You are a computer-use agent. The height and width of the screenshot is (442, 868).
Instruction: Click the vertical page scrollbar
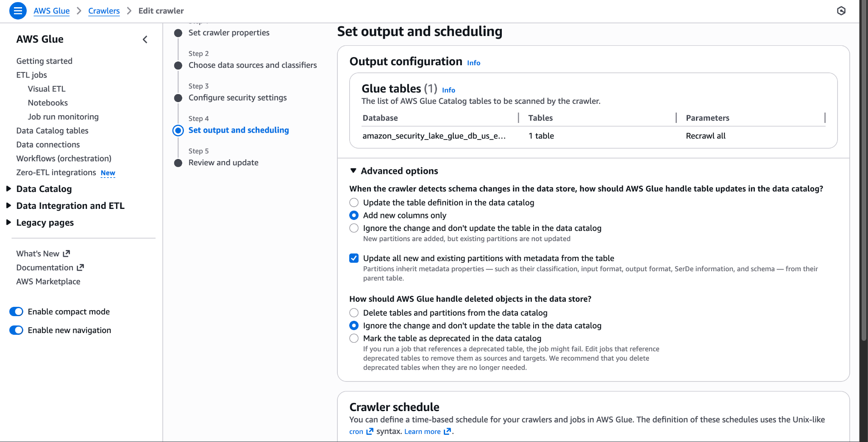(864, 170)
